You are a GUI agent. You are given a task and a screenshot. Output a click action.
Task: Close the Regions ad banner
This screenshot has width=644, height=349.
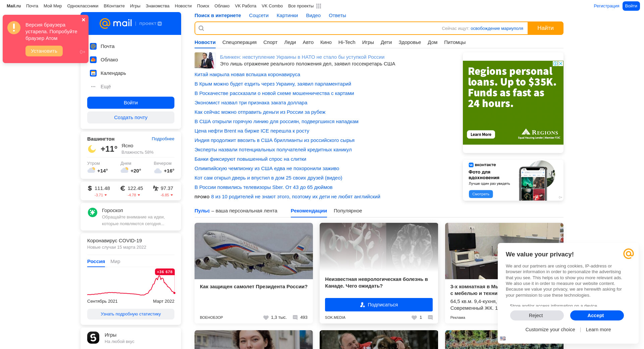pos(560,63)
